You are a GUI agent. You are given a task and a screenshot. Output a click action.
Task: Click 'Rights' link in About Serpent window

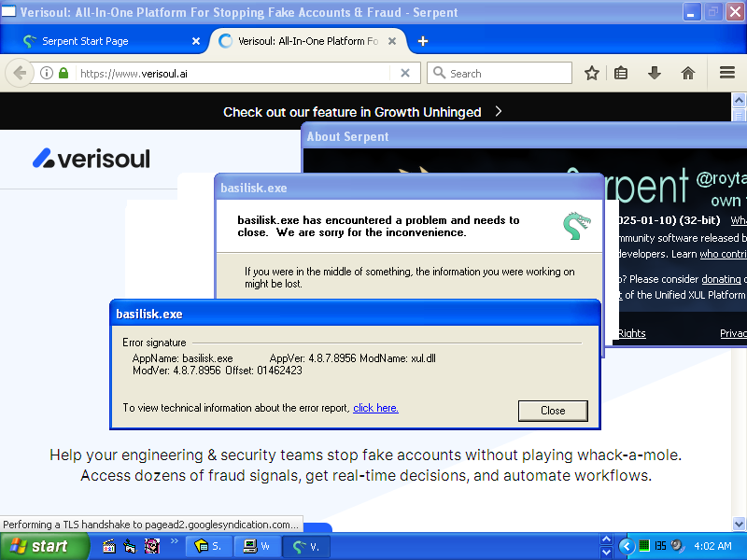click(x=632, y=333)
